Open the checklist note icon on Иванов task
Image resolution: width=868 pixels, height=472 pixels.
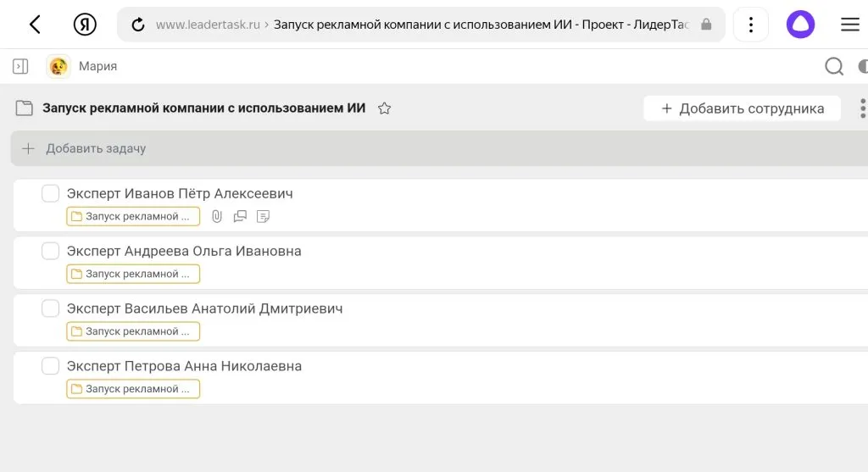point(263,216)
